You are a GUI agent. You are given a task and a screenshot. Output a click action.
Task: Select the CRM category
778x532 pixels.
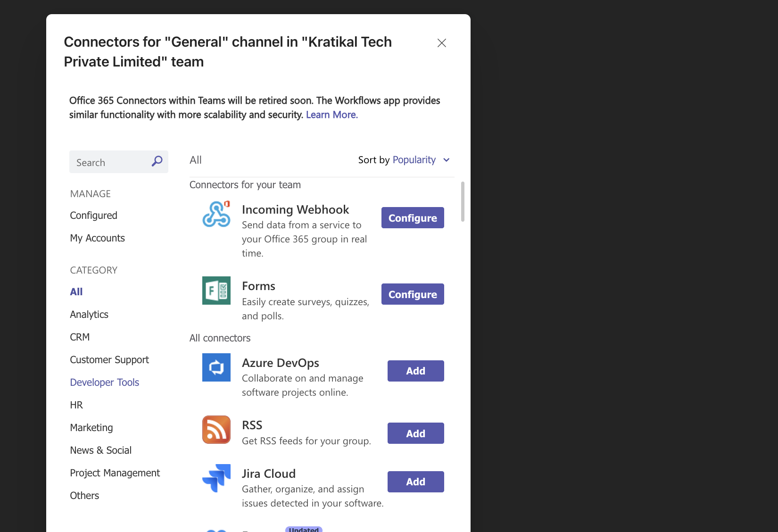pos(80,337)
